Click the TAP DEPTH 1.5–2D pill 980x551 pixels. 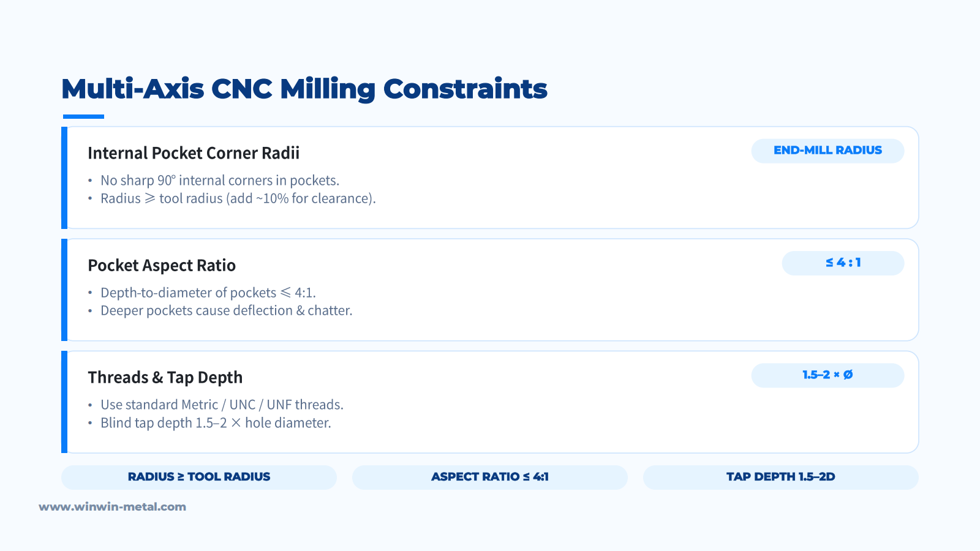point(781,477)
